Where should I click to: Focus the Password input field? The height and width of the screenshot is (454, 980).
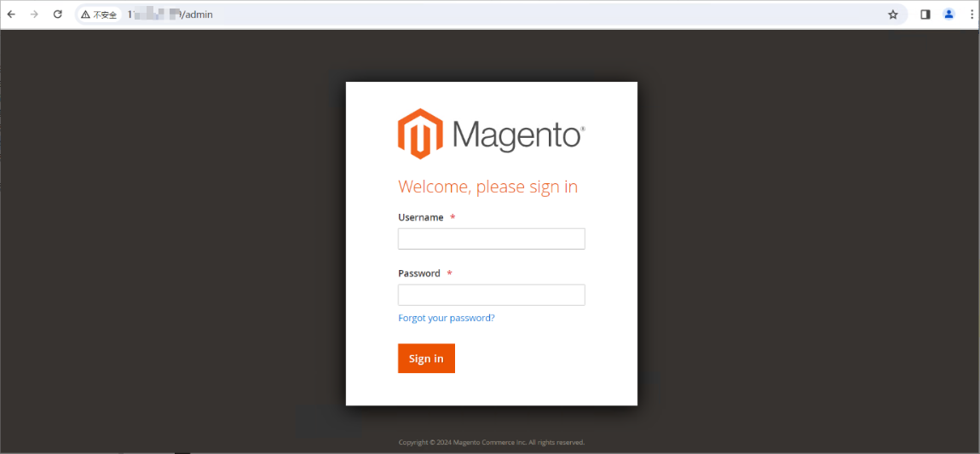(491, 295)
